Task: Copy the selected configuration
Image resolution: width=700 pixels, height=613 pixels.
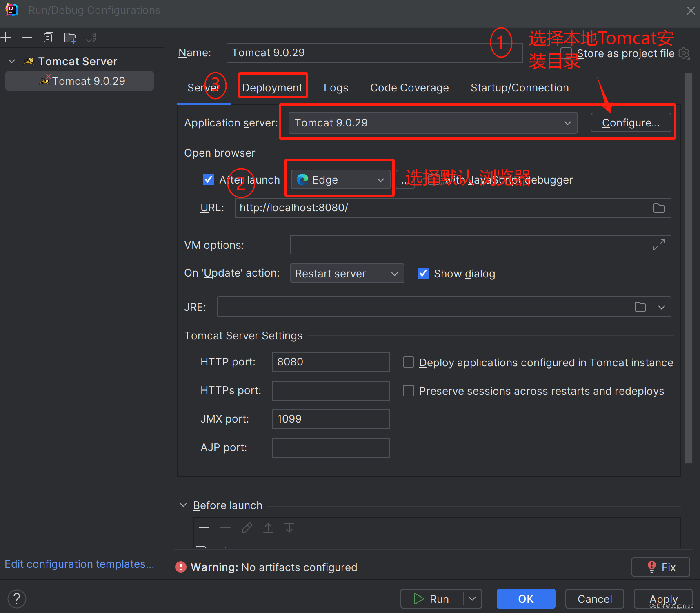Action: point(48,38)
